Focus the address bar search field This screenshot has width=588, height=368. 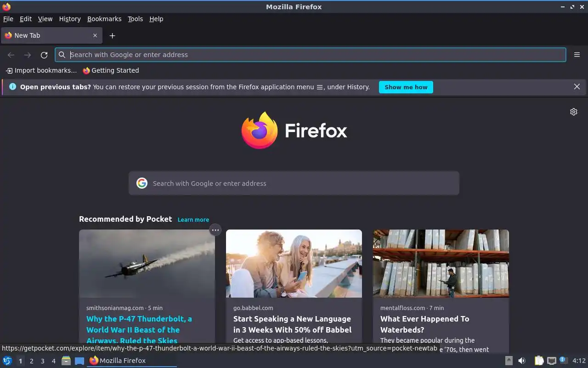(x=311, y=55)
